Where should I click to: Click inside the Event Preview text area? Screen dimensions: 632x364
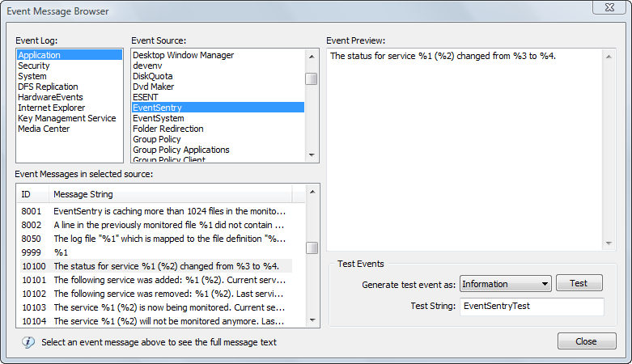464,150
